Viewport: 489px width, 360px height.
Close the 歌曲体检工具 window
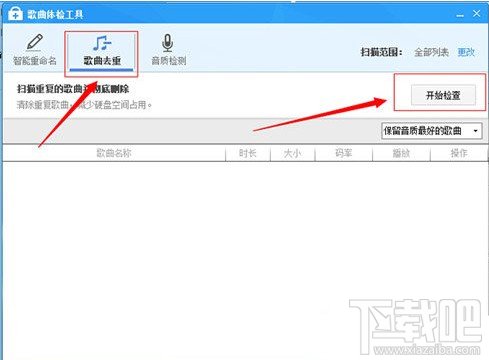tap(477, 14)
